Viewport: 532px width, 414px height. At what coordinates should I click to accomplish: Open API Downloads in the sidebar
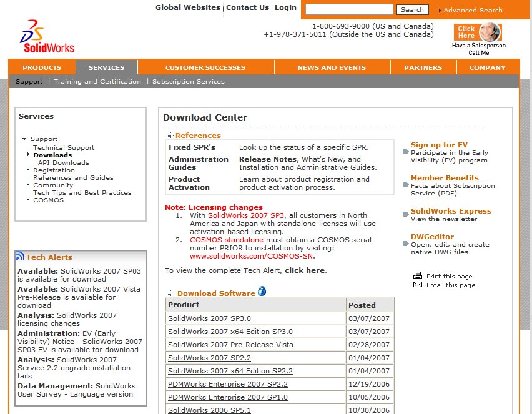click(64, 162)
